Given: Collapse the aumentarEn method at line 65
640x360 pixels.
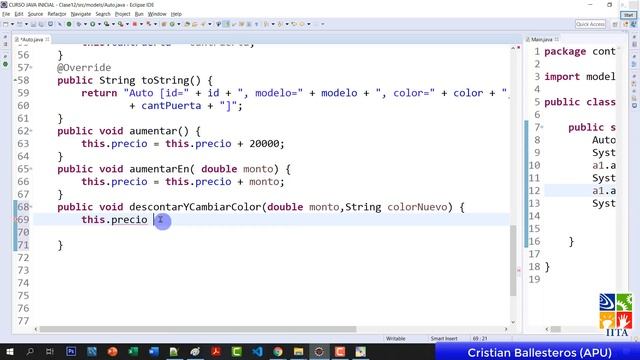Looking at the screenshot, I should tap(31, 169).
